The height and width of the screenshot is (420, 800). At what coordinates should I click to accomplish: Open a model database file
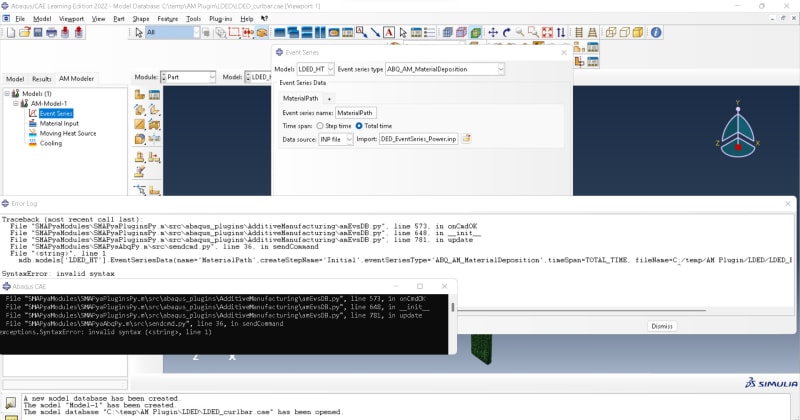tap(24, 33)
